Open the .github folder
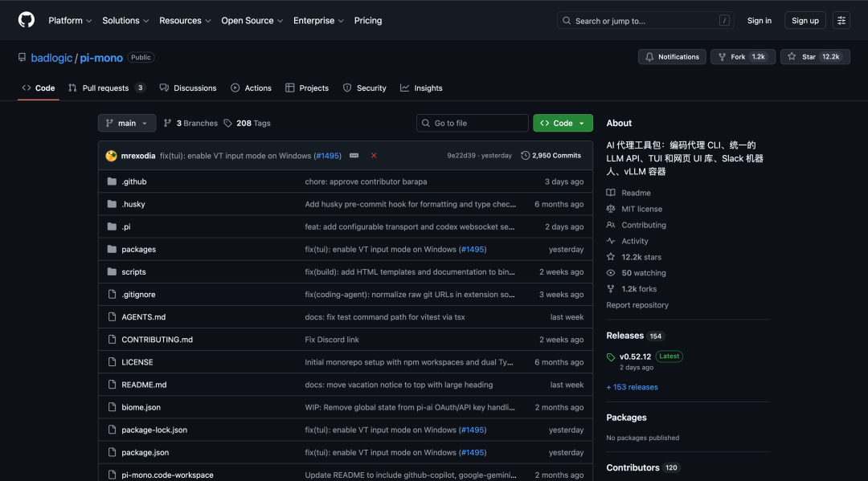The height and width of the screenshot is (481, 868). click(134, 181)
